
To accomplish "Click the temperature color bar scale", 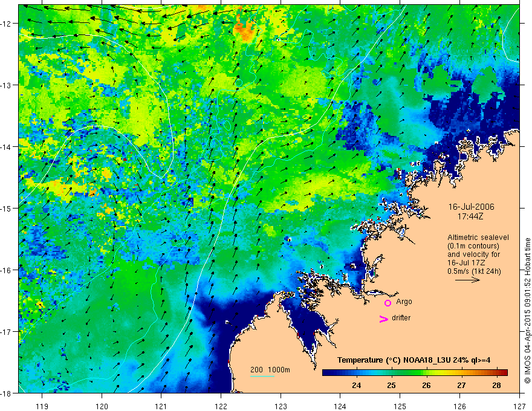I will (x=415, y=373).
